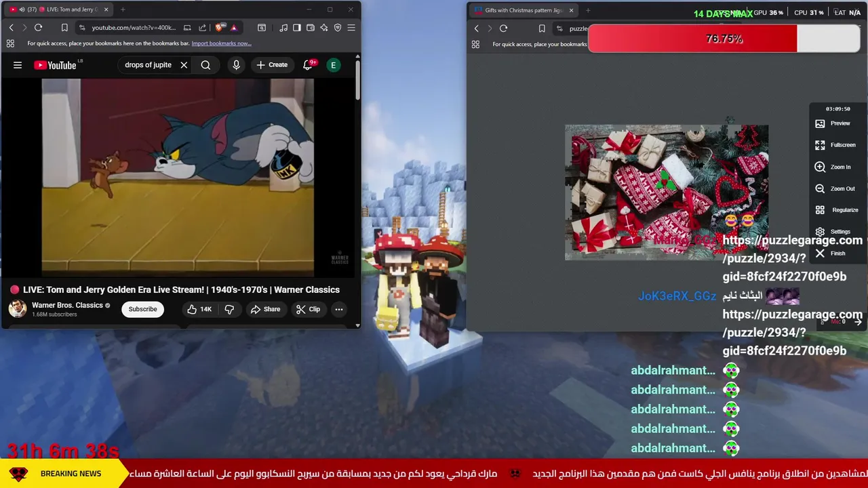Close the Tom and Jerry tab
868x488 pixels.
[x=106, y=9]
